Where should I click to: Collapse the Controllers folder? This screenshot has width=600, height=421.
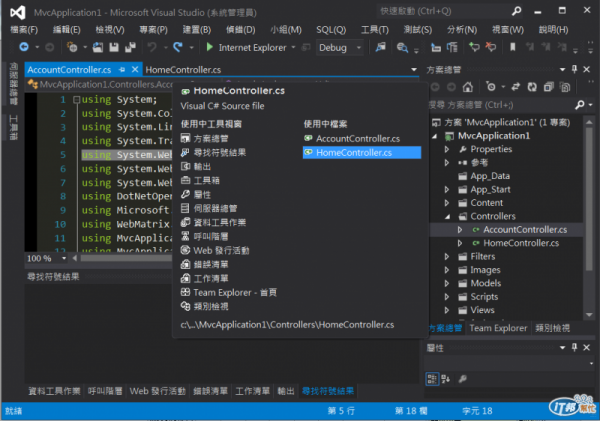pos(447,217)
